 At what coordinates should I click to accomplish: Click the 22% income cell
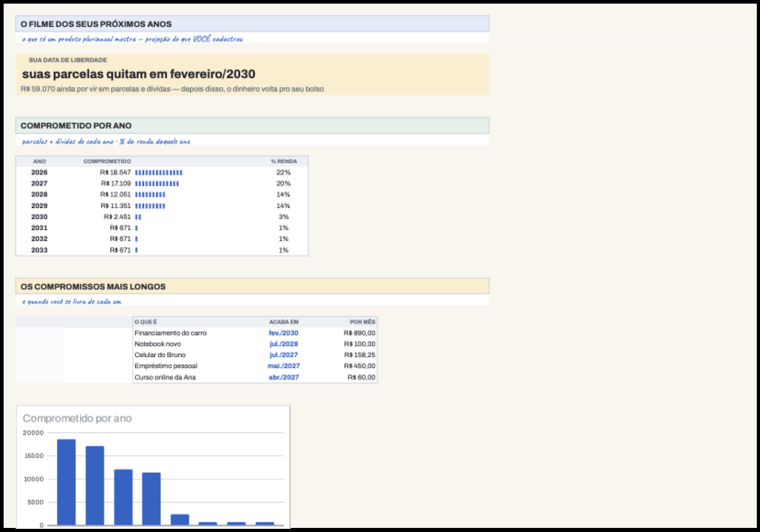pyautogui.click(x=284, y=172)
